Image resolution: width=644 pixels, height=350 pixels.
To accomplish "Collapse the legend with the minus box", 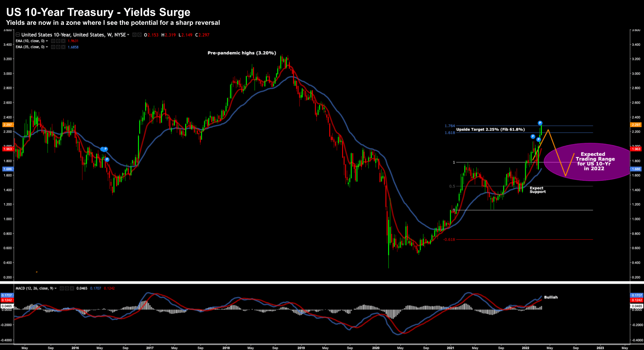I will [x=18, y=35].
